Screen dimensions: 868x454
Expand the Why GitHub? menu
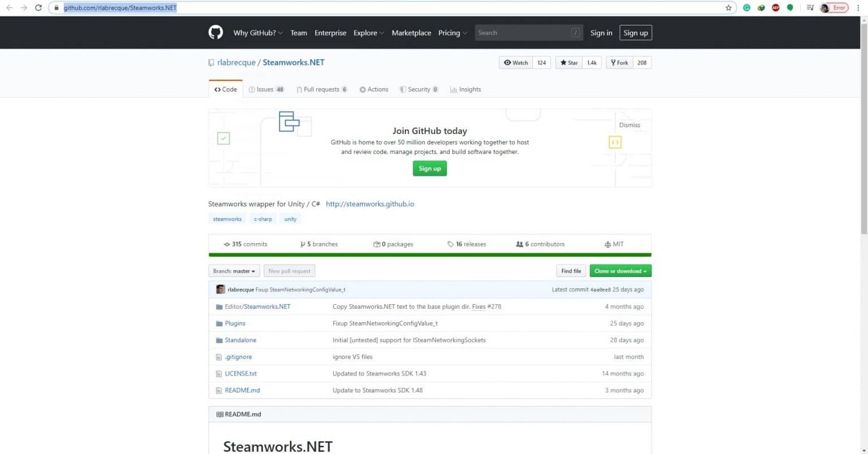(x=258, y=33)
